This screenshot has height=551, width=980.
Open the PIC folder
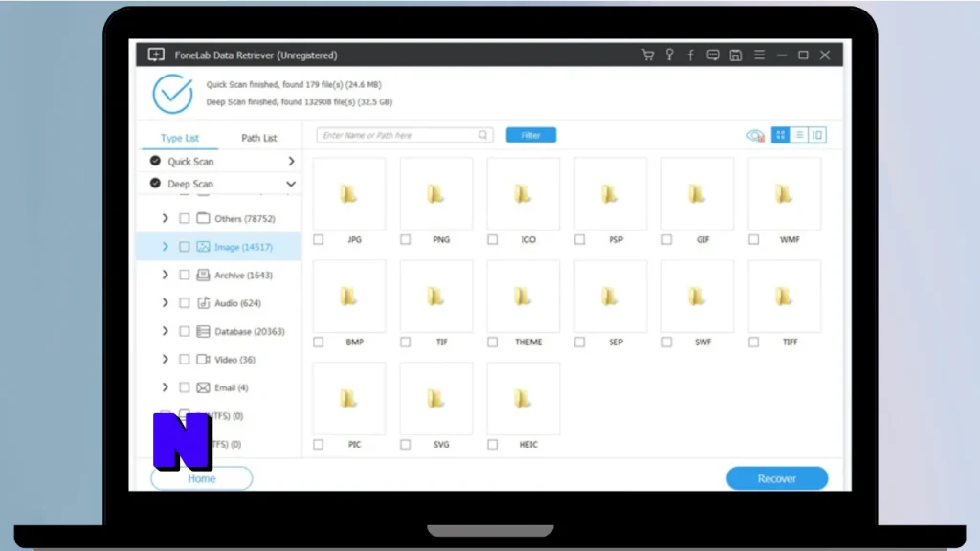pyautogui.click(x=348, y=399)
